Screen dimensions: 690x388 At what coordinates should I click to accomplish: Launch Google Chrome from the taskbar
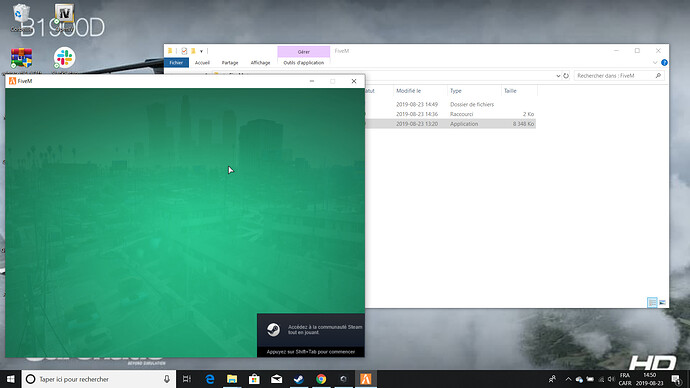tap(321, 379)
